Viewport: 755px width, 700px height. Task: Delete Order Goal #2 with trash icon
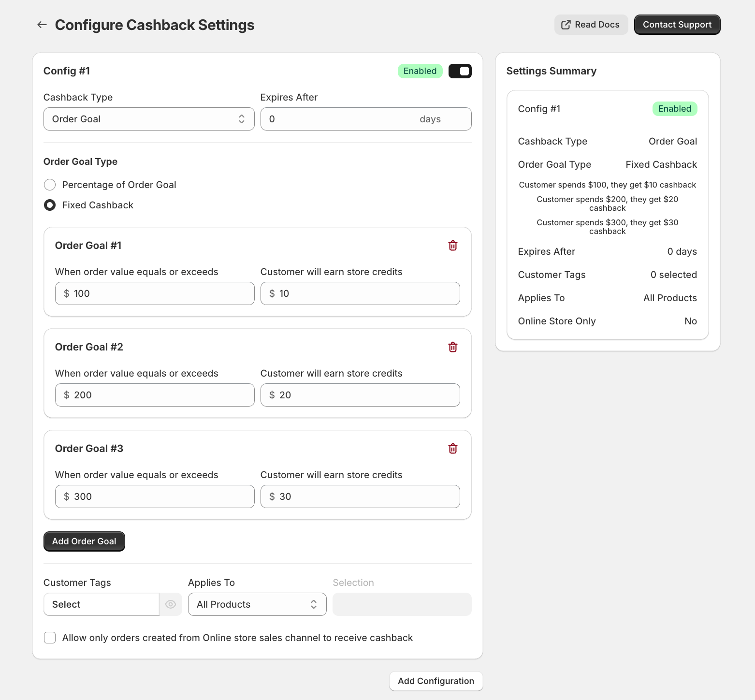452,347
